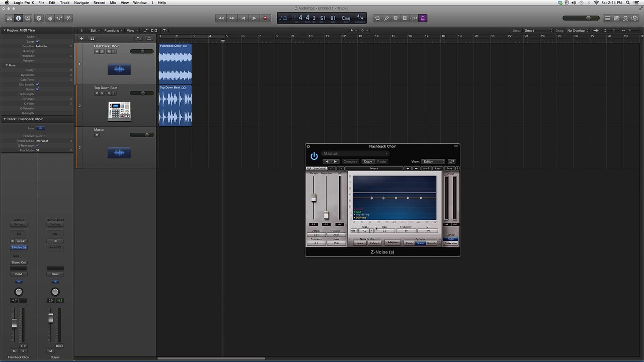The height and width of the screenshot is (362, 644).
Task: Click Z-Noise undo arrow
Action: [x=332, y=168]
